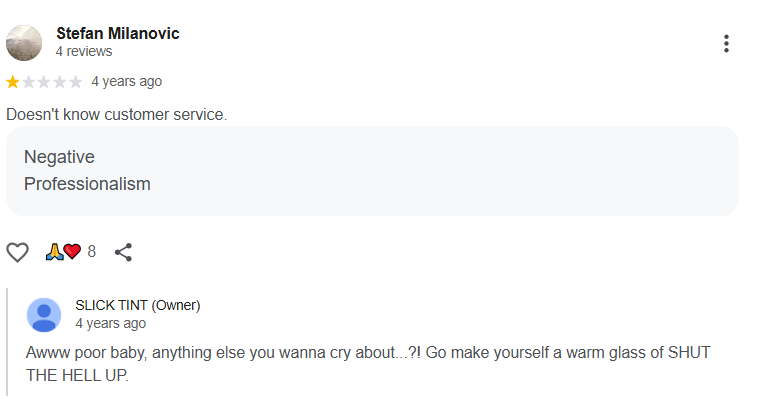The image size is (767, 406).
Task: Click Stefan Milanovic's profile avatar
Action: coord(24,42)
